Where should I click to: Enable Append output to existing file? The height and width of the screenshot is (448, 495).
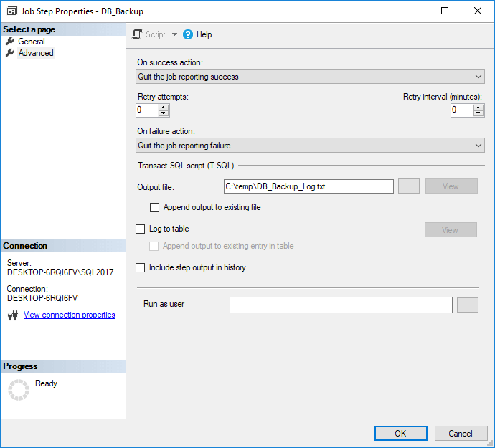[x=154, y=208]
